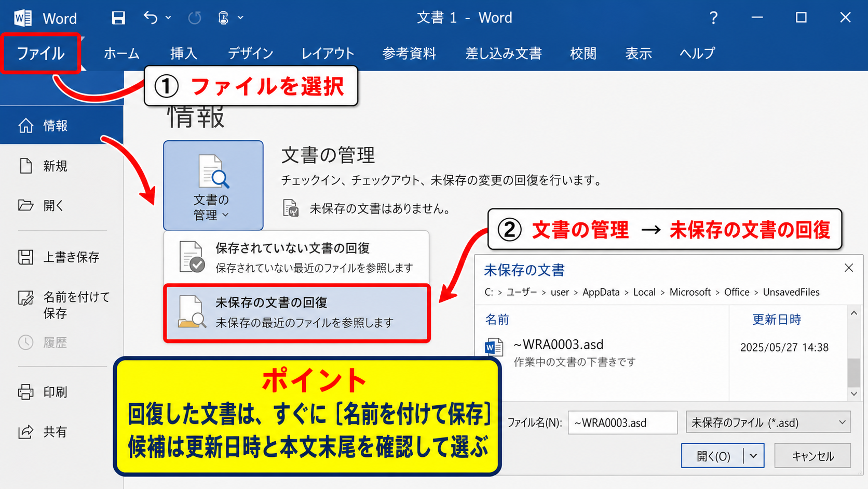Switch to the レイアウト tab
Screen dimensions: 868x489
(x=328, y=53)
